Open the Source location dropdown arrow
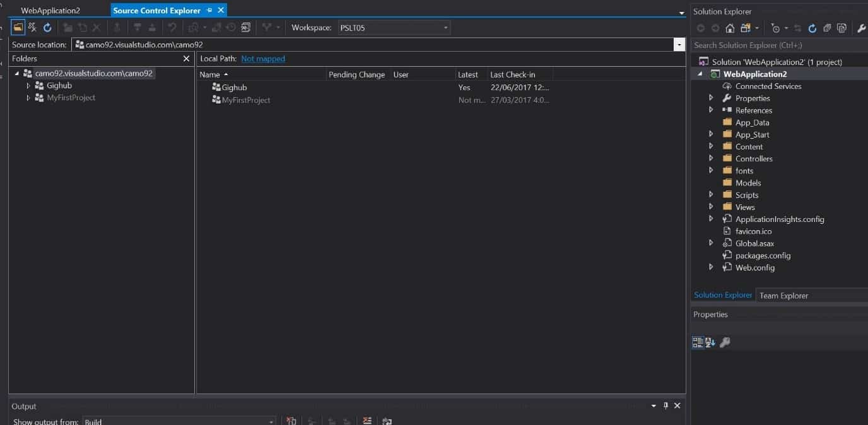Image resolution: width=868 pixels, height=425 pixels. click(679, 45)
